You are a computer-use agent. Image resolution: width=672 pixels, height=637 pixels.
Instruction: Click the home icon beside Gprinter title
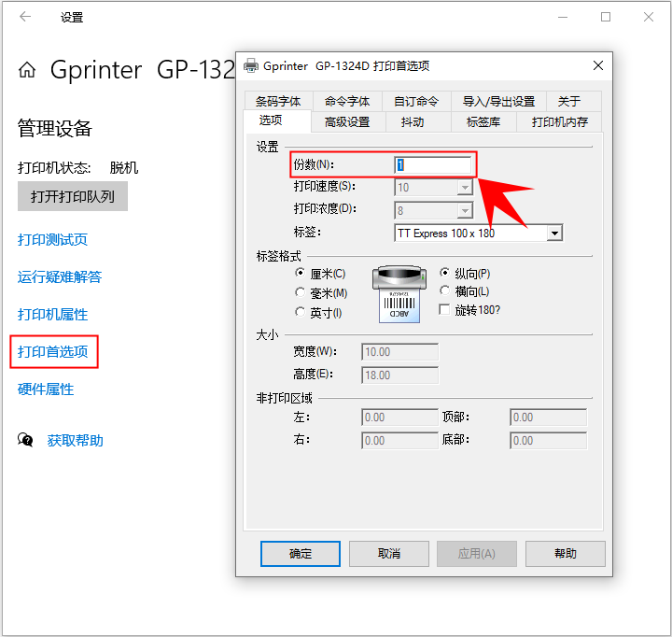tap(27, 69)
